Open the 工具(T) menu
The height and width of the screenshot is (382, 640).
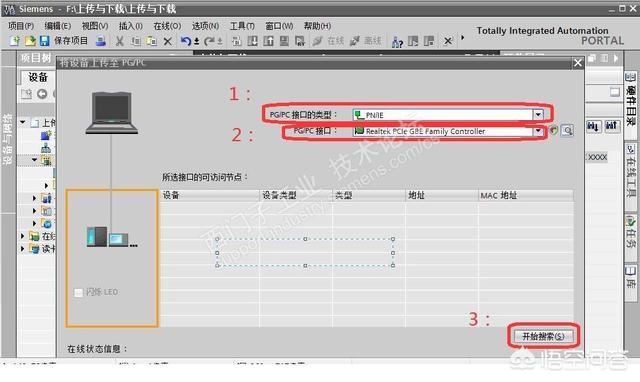point(242,26)
